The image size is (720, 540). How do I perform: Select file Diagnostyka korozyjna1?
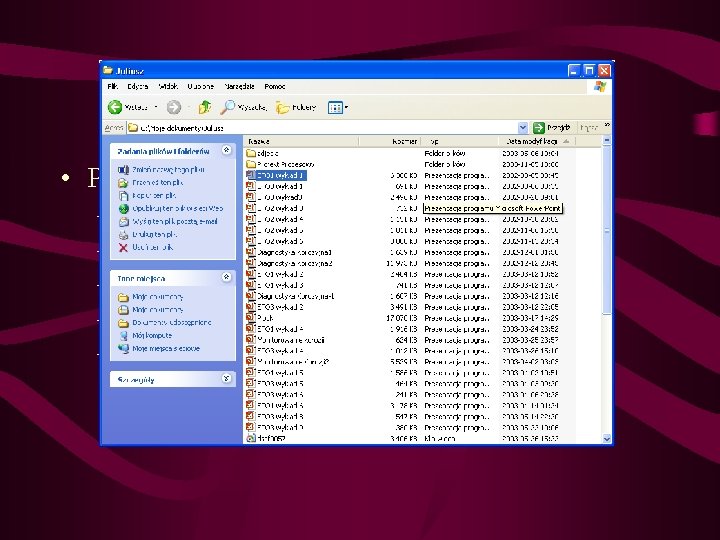289,252
